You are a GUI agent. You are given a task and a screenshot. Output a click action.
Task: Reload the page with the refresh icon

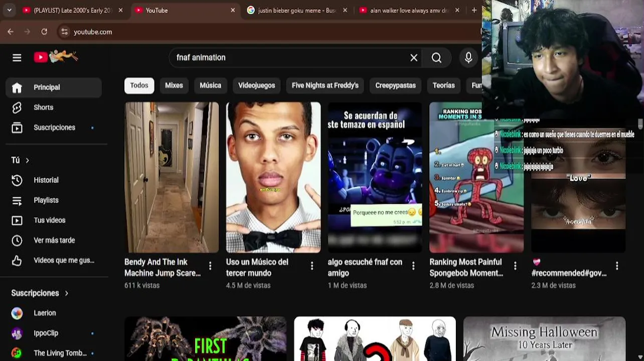(44, 32)
